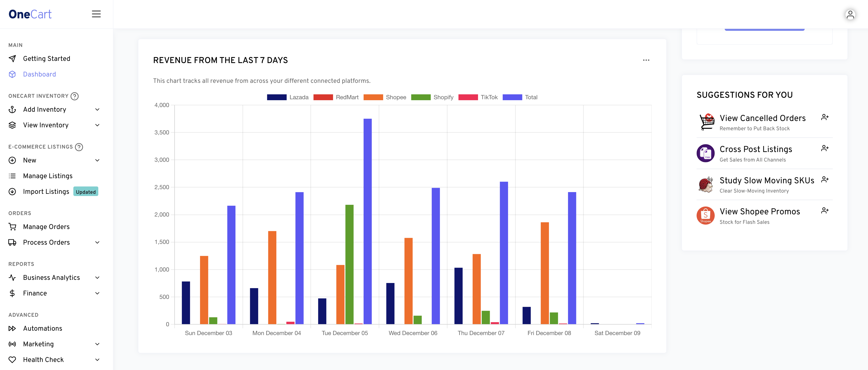Toggle the RedMart series in chart legend
The image size is (868, 370).
(x=336, y=97)
